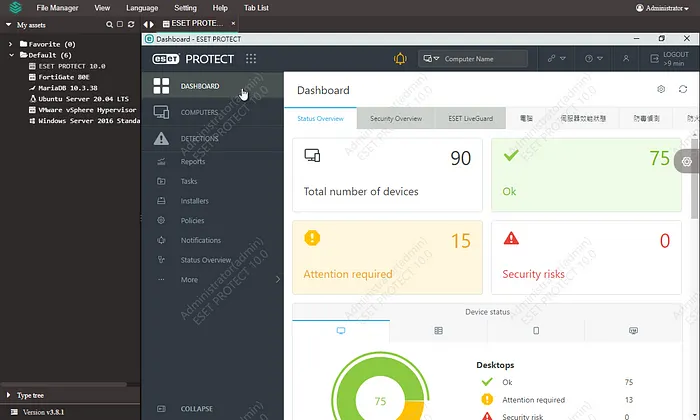Select the desktops device status tab
Viewport: 700px width, 420px height.
[x=341, y=331]
